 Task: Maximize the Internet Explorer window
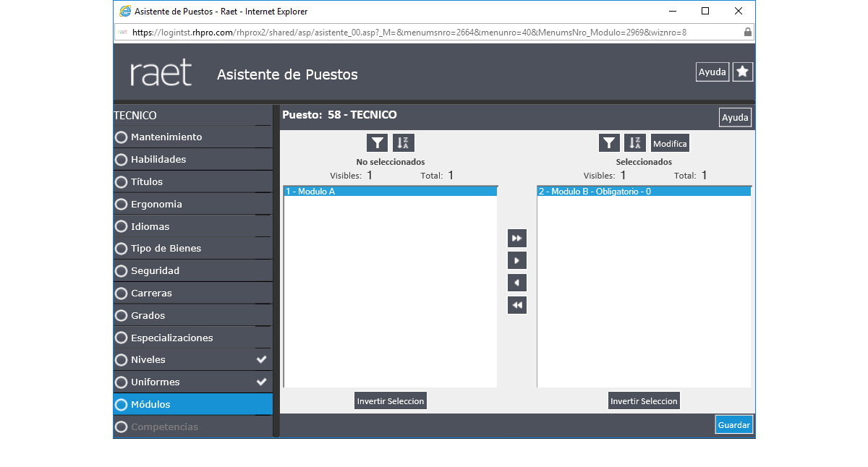coord(705,11)
